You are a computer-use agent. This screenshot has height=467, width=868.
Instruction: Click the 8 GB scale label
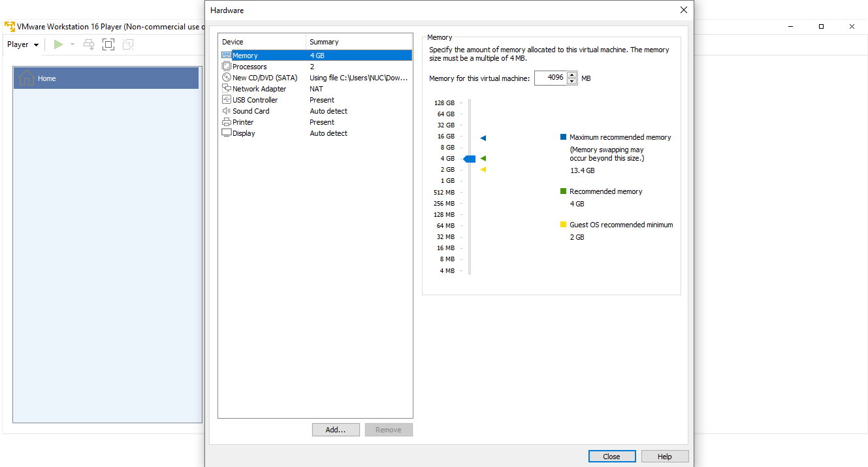pyautogui.click(x=447, y=148)
